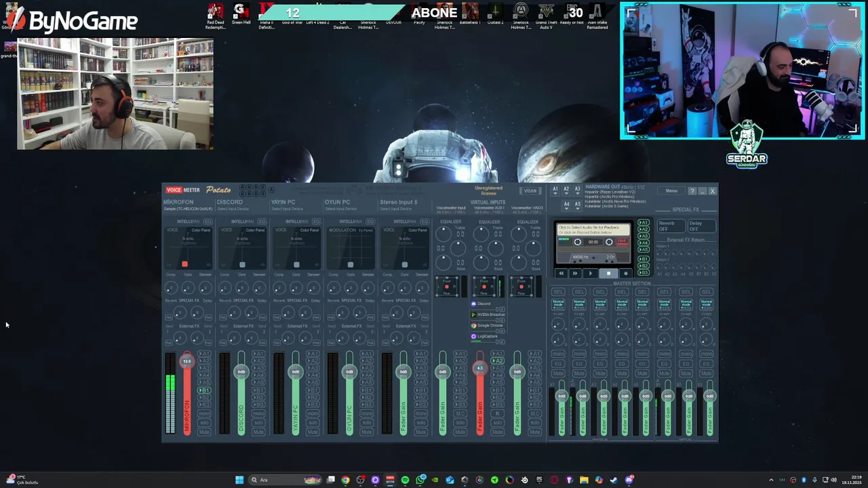Click the DİSCORD green fader knob
This screenshot has height=488, width=868.
[x=241, y=371]
